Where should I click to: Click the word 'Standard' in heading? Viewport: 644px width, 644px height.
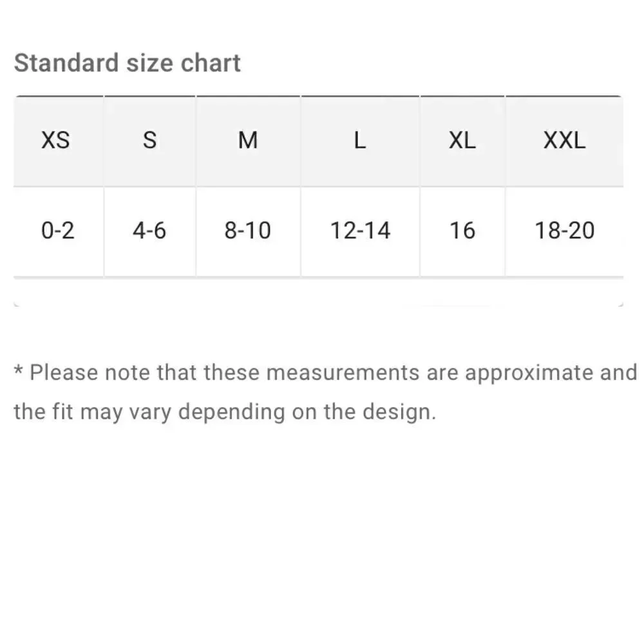coord(66,63)
